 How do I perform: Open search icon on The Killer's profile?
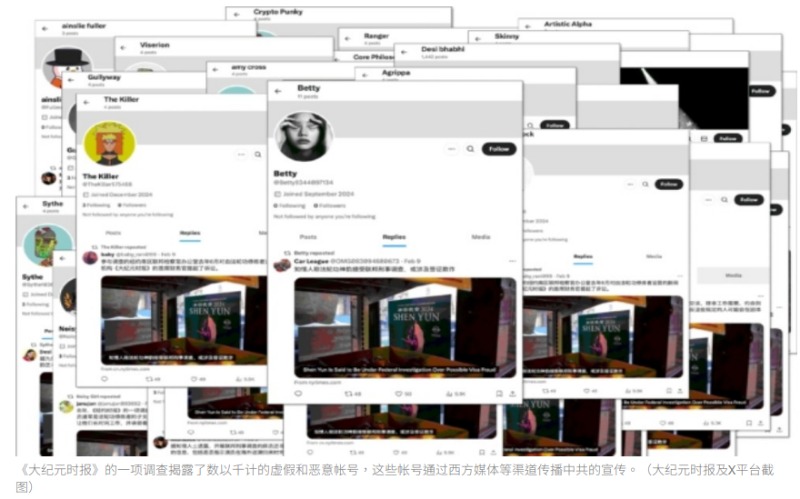258,155
